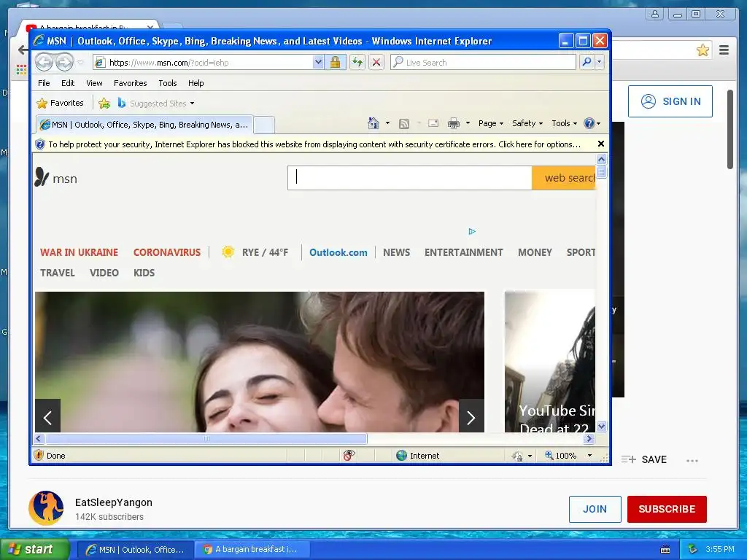Screen dimensions: 747x560
Task: Click the ad choices triangle icon
Action: [472, 231]
